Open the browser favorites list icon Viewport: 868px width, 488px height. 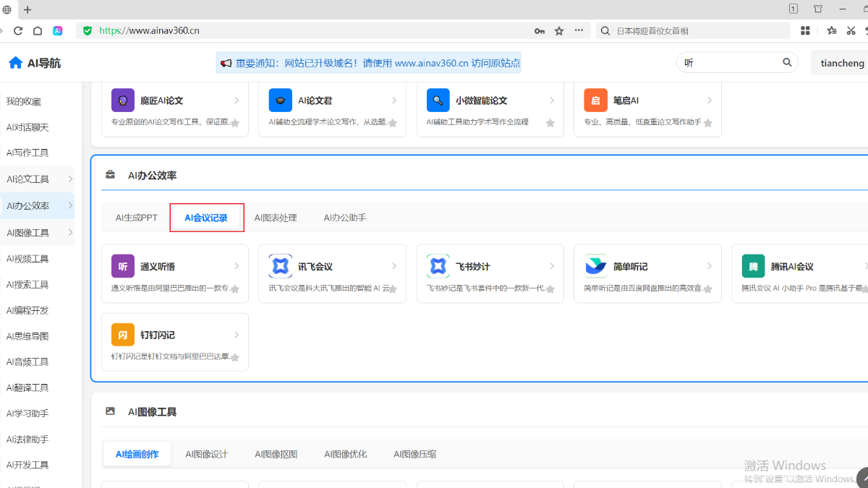pos(832,30)
